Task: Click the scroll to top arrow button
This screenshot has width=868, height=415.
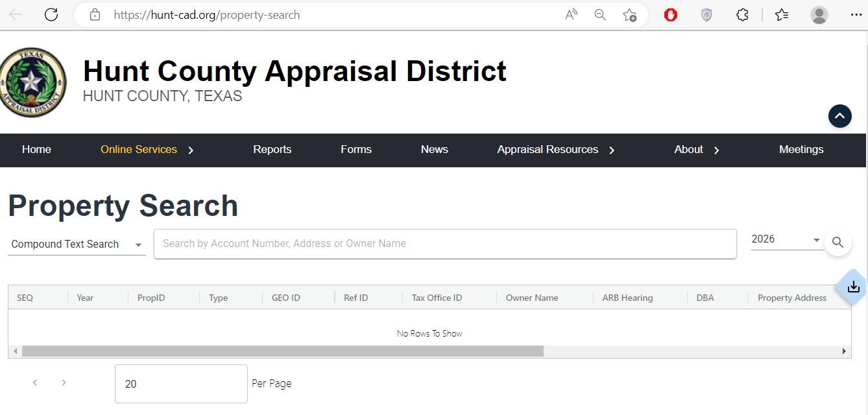Action: [840, 116]
